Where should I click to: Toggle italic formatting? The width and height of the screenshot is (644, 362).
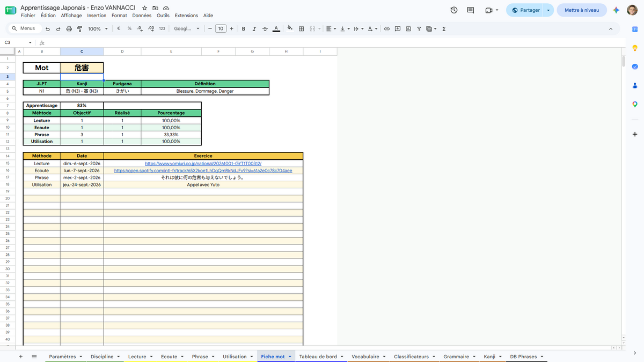[x=254, y=29]
